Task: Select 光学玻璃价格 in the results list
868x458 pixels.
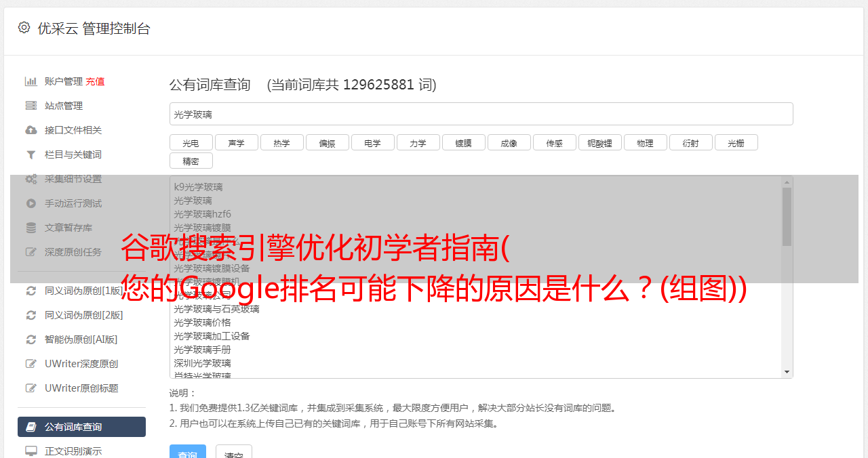Action: (x=202, y=322)
